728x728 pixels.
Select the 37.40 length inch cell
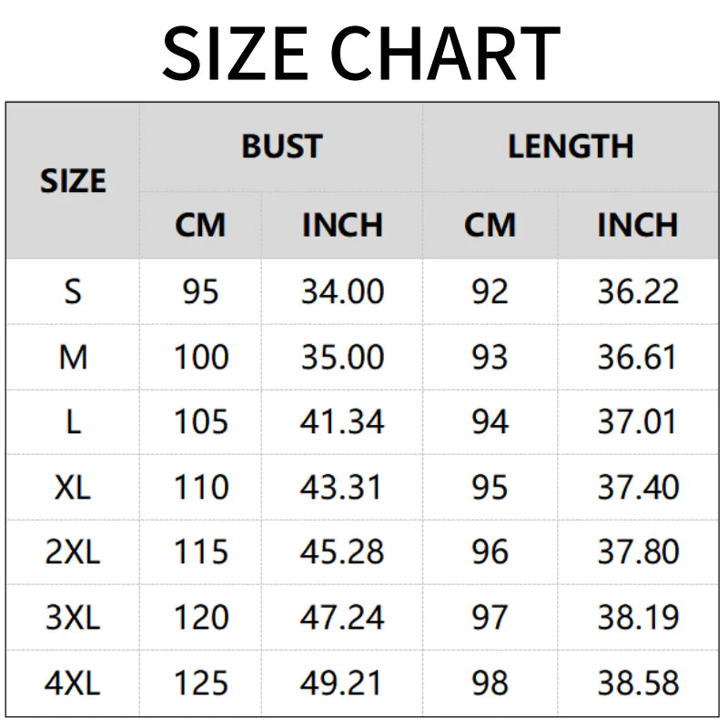(x=638, y=488)
